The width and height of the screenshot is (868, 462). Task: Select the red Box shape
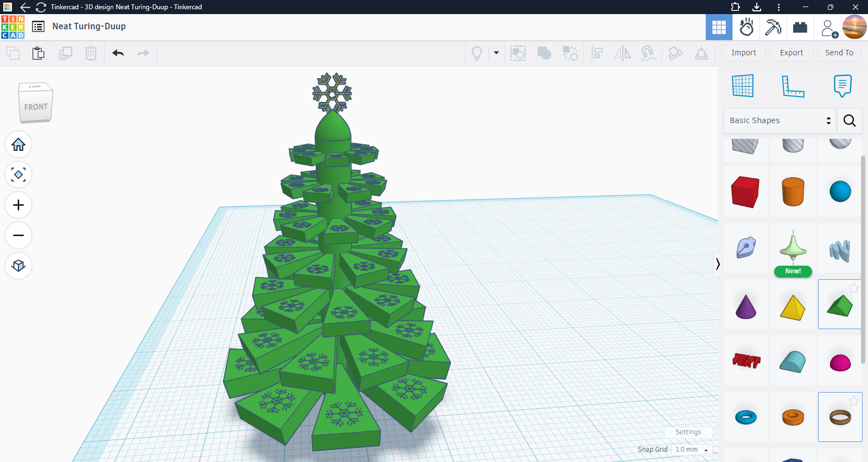(x=746, y=192)
